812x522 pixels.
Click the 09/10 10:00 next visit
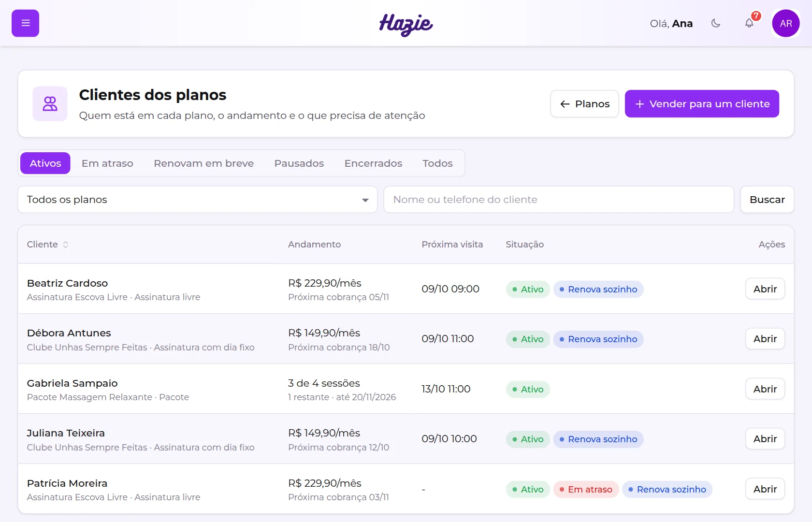pos(449,439)
